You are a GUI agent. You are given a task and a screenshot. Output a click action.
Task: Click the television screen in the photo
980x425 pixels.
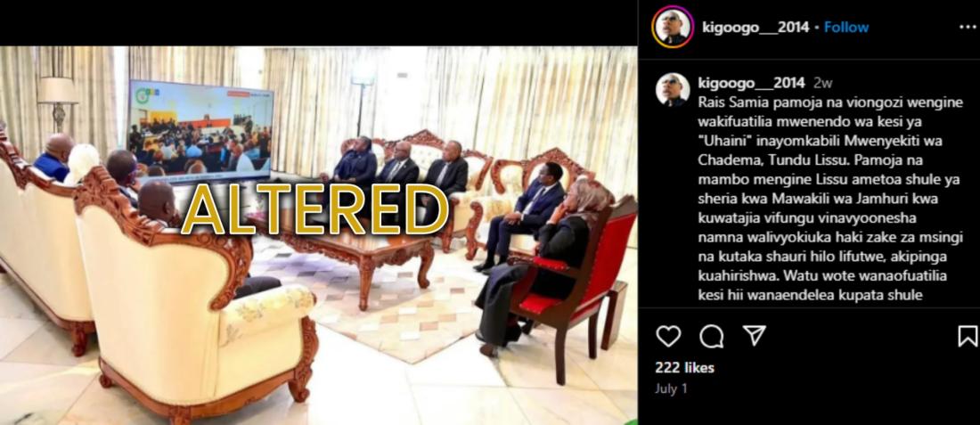(200, 131)
